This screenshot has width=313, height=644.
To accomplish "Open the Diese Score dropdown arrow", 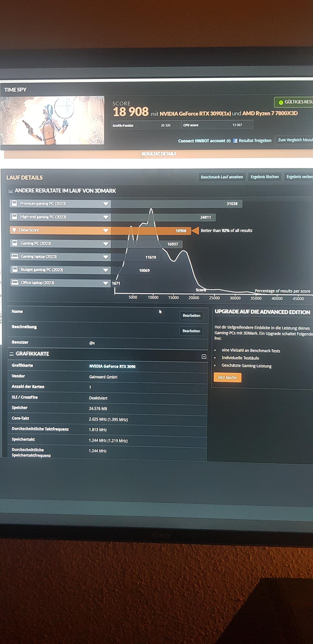I will coord(106,231).
